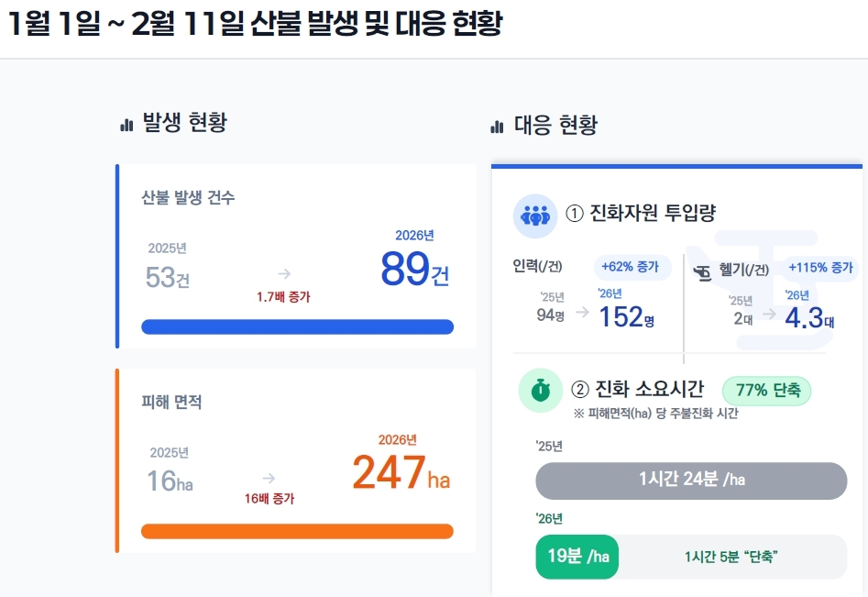
Task: Click the +115% 증가 badge
Action: pyautogui.click(x=820, y=268)
